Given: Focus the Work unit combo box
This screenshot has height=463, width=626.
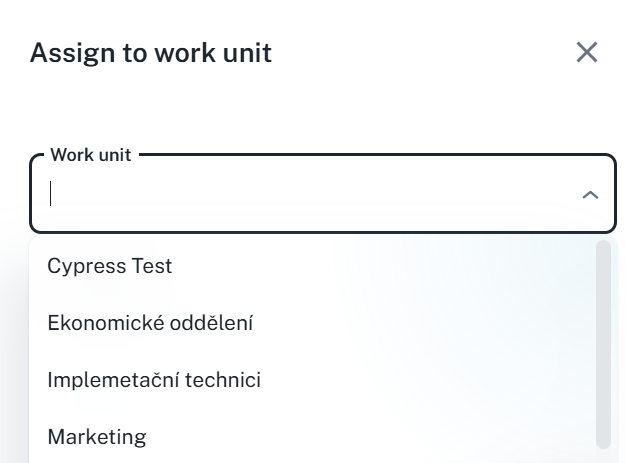Looking at the screenshot, I should click(x=300, y=194).
